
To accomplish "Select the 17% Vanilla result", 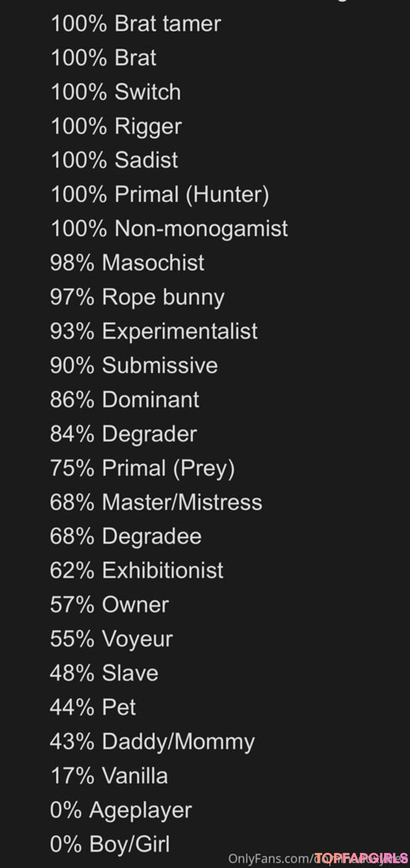I will pyautogui.click(x=109, y=776).
